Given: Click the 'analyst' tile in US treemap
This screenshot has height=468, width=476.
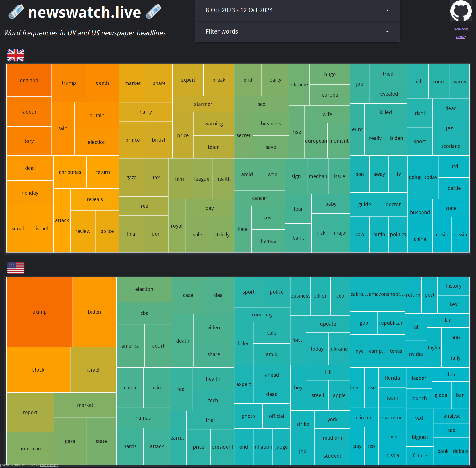Looking at the screenshot, I should click(x=452, y=416).
